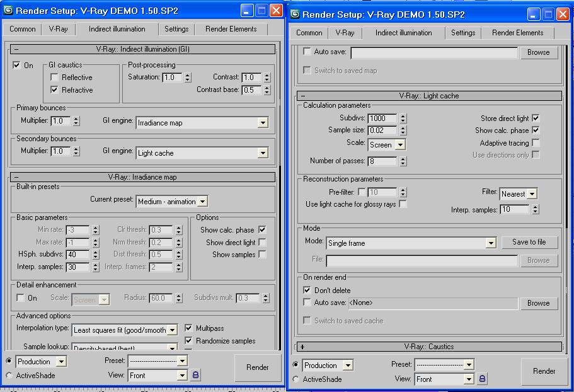This screenshot has height=392, width=574.
Task: Click the top Auto save path field
Action: pyautogui.click(x=434, y=53)
